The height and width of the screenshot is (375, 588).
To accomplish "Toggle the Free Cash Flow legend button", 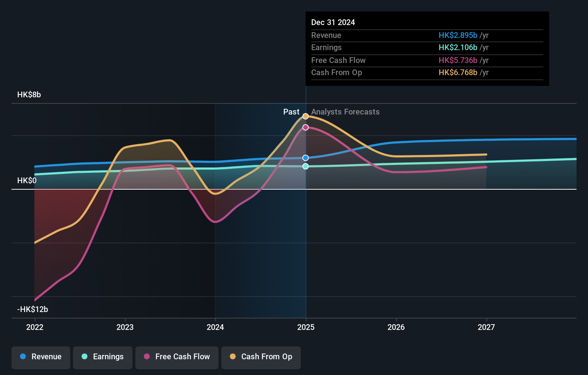I will click(177, 357).
